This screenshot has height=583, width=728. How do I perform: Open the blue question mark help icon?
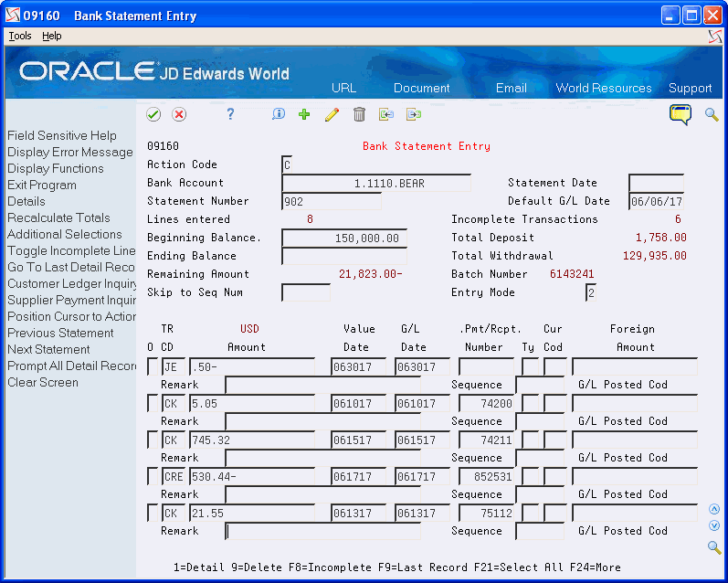tap(230, 114)
